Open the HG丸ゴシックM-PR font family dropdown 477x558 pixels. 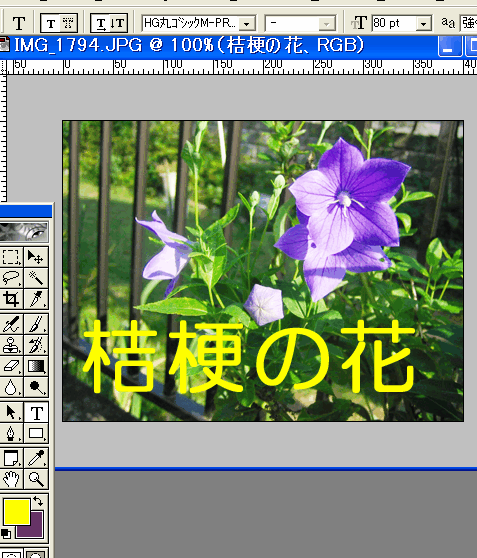click(247, 24)
